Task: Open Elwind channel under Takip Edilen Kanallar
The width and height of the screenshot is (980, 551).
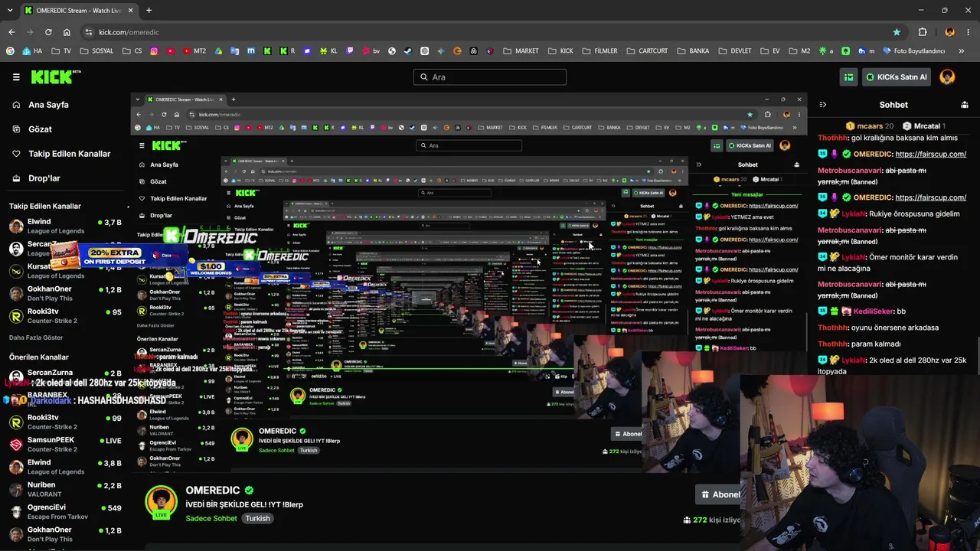Action: coord(65,227)
